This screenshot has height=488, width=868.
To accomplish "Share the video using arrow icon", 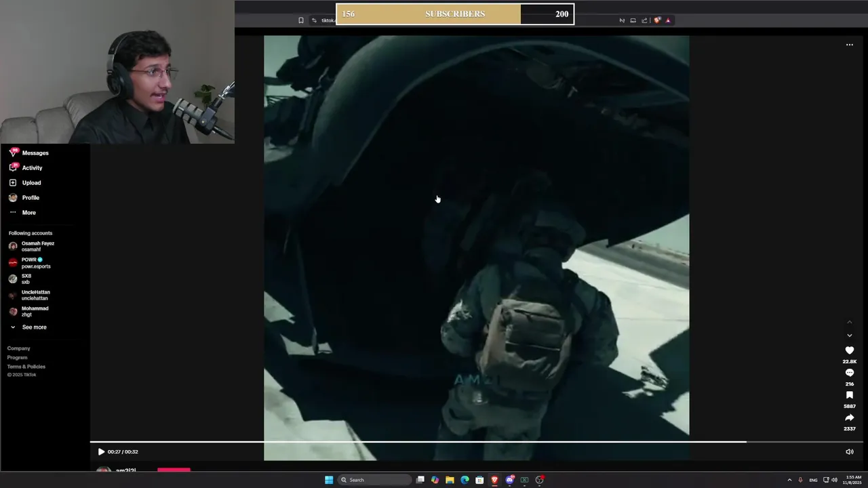I will tap(849, 418).
